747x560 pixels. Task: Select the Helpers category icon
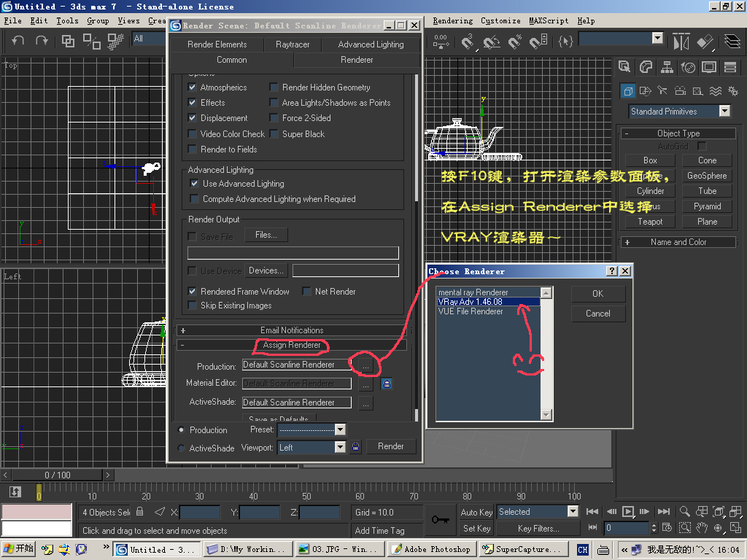(x=697, y=90)
